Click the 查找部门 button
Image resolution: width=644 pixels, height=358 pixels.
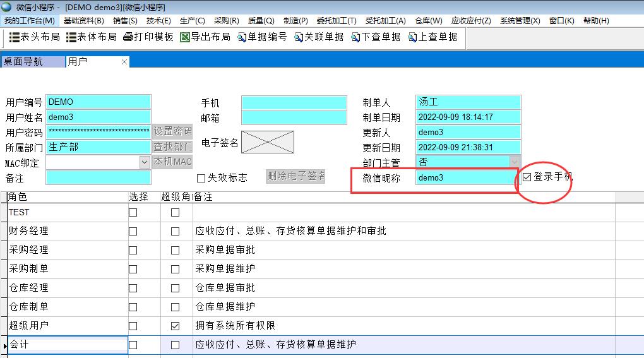pos(172,147)
